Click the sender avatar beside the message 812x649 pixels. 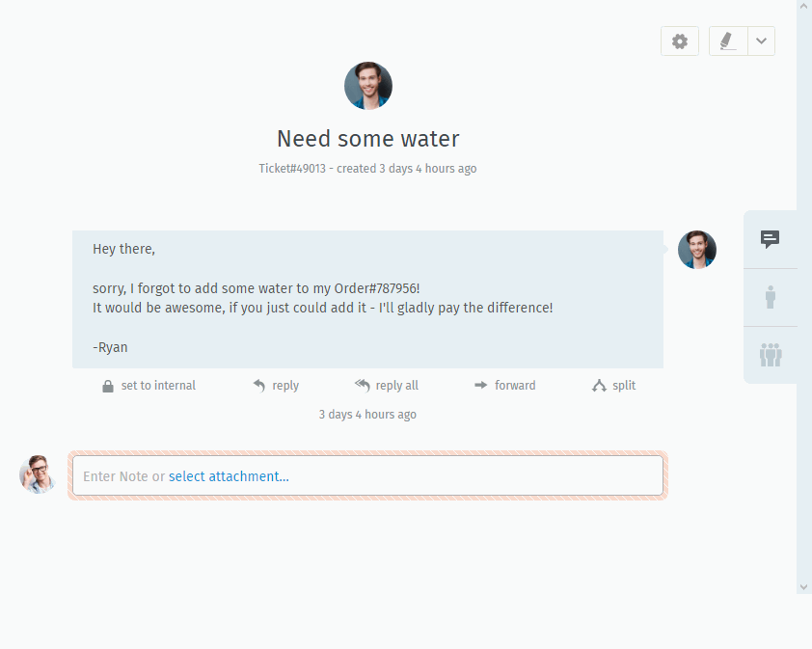click(697, 250)
